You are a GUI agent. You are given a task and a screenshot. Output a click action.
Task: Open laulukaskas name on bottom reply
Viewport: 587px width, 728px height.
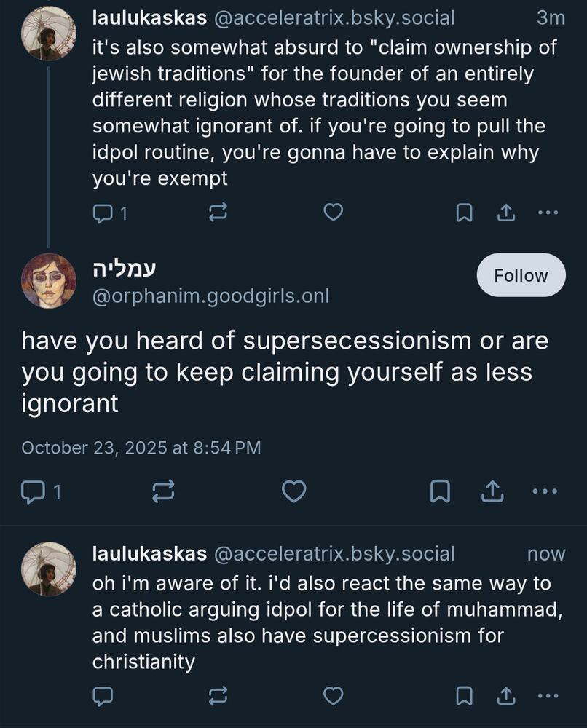[x=149, y=553]
